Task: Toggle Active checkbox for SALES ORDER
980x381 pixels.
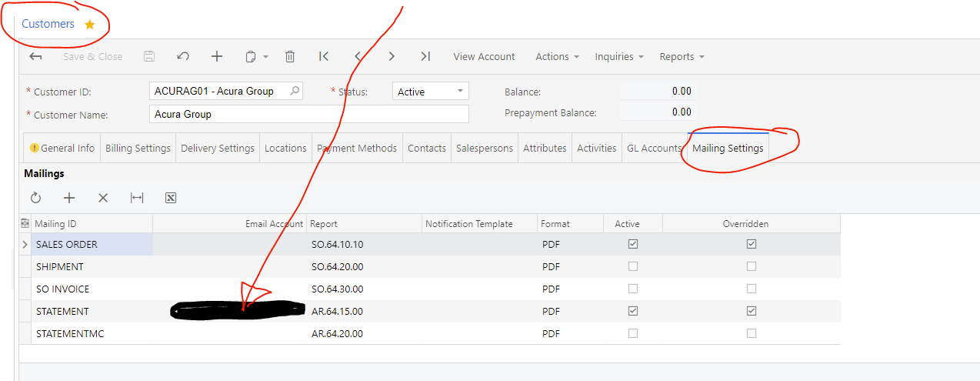Action: 633,244
